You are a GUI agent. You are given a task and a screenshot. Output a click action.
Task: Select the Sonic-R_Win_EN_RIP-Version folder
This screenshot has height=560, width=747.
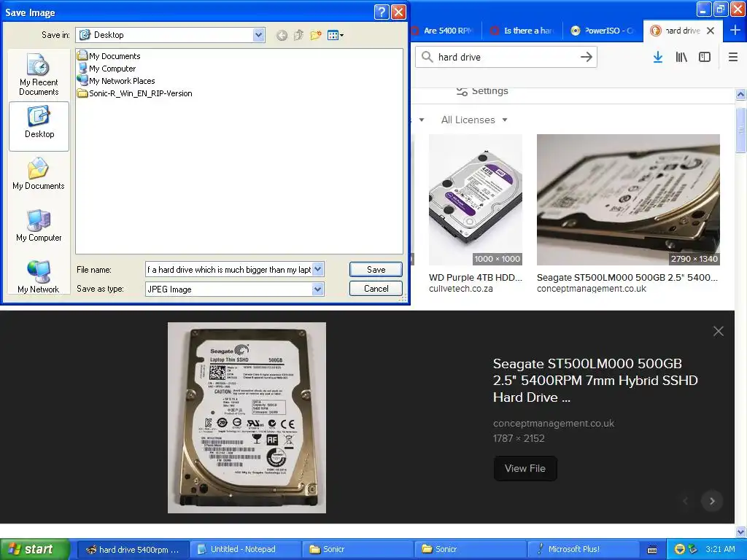(x=135, y=93)
